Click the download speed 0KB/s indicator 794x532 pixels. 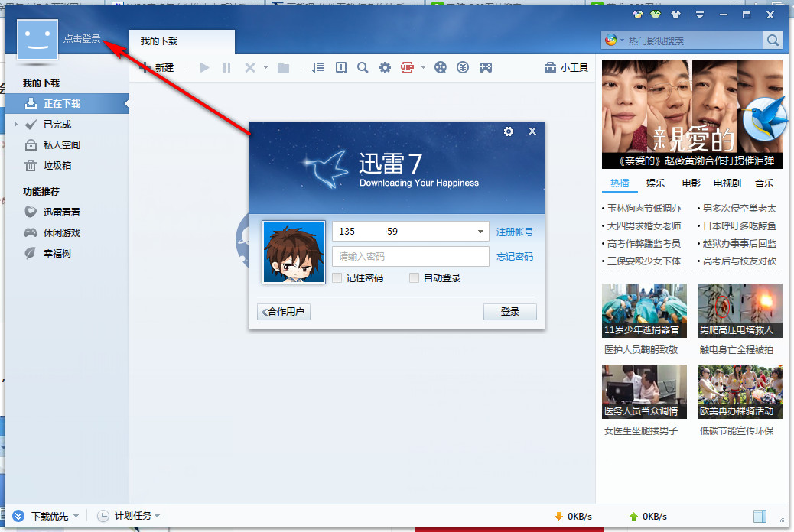[x=574, y=517]
